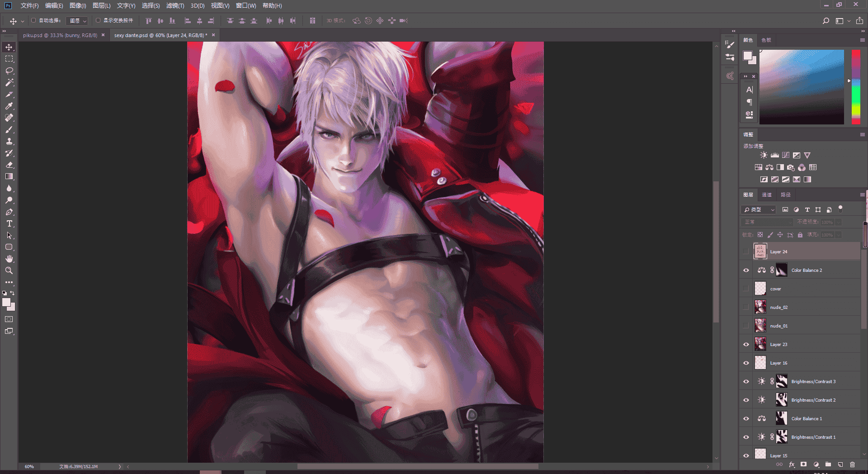Screen dimensions: 868x474
Task: Switch to the Paths panel tab
Action: tap(786, 195)
